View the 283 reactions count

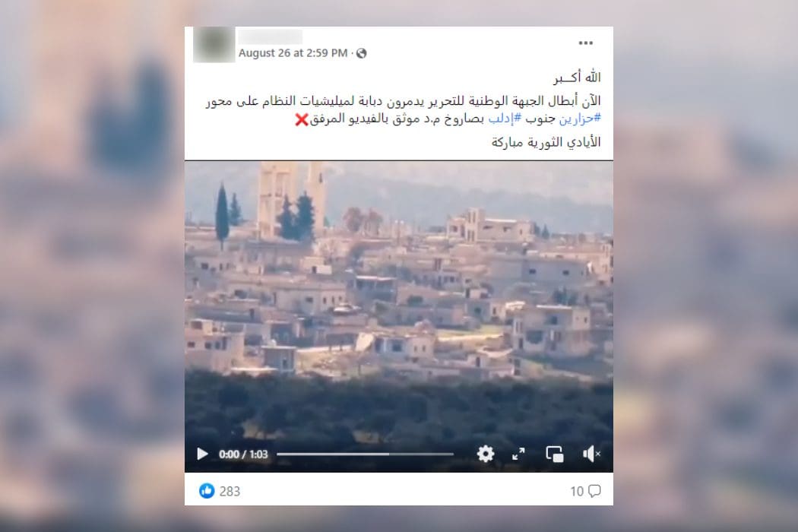(x=230, y=491)
